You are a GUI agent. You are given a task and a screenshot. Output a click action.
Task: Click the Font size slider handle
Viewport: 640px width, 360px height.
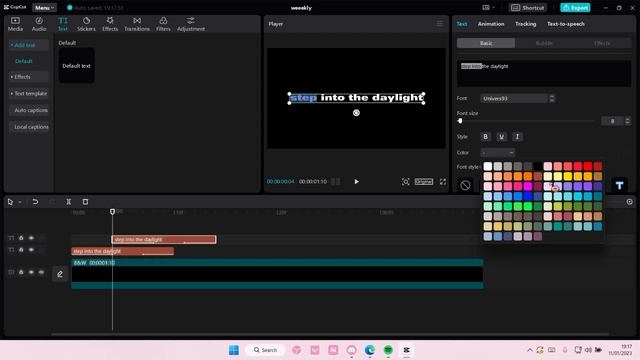[x=460, y=121]
